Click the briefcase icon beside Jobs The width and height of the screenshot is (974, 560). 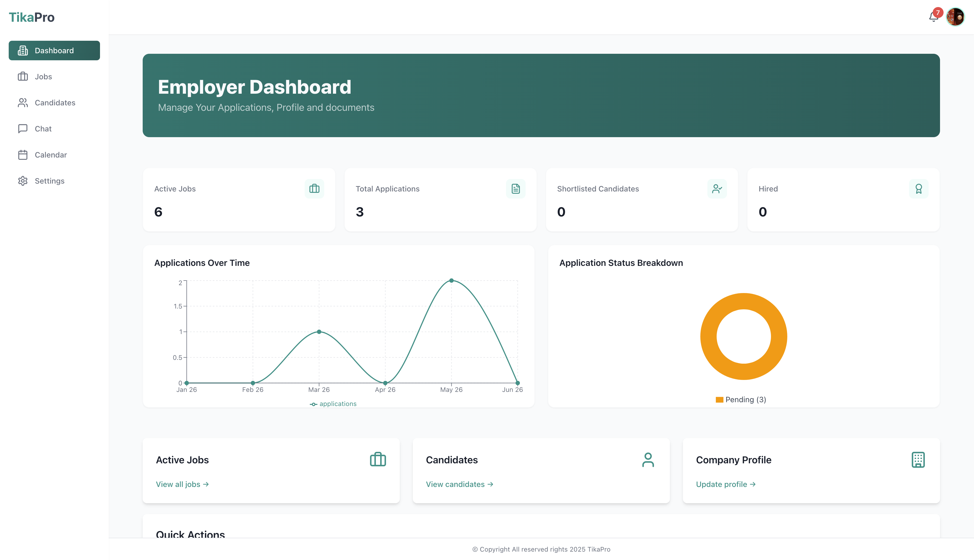[23, 77]
